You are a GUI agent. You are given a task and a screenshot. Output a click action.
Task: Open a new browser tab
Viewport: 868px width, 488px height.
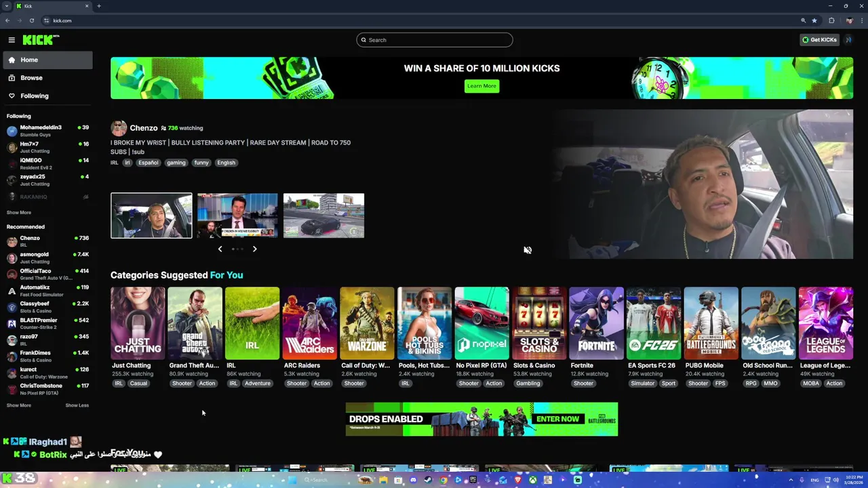pos(98,6)
